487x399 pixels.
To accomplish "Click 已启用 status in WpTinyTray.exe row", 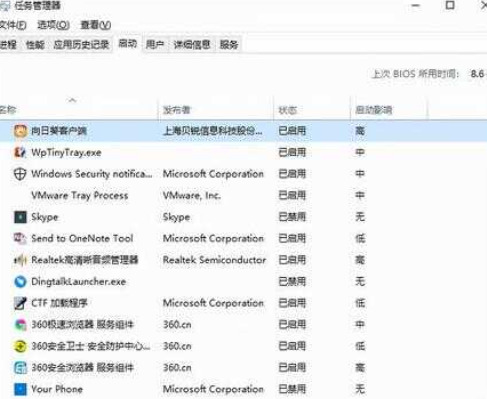I will 292,153.
